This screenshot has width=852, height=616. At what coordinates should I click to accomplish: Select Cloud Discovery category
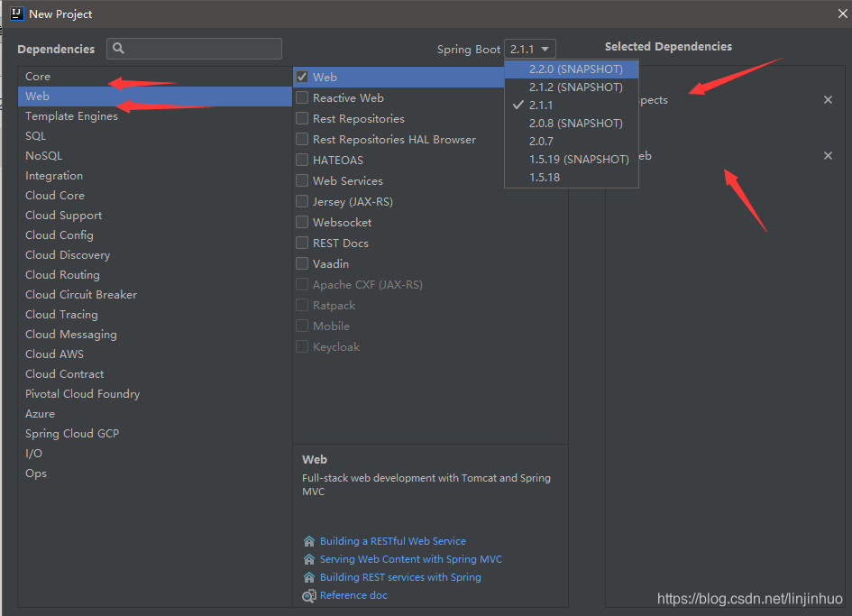tap(155, 255)
